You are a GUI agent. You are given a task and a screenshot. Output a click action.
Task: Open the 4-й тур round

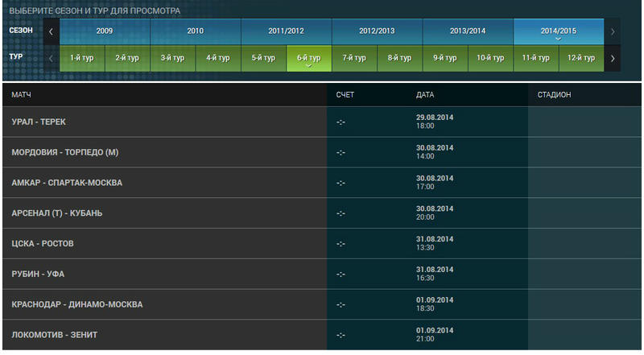tap(218, 58)
